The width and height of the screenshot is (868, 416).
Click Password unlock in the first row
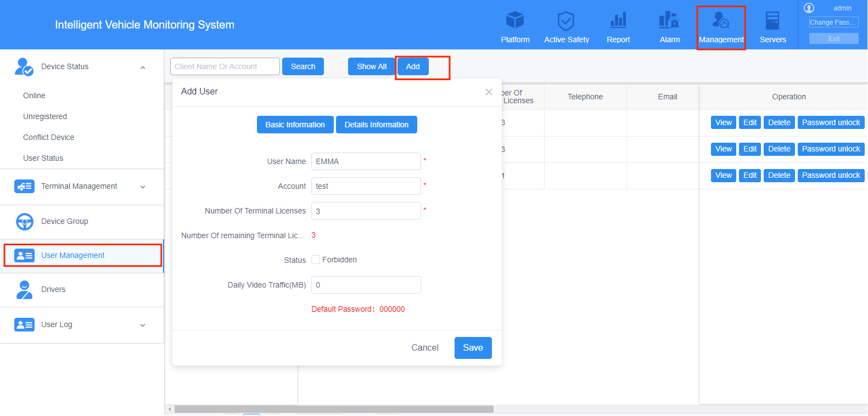click(x=831, y=122)
